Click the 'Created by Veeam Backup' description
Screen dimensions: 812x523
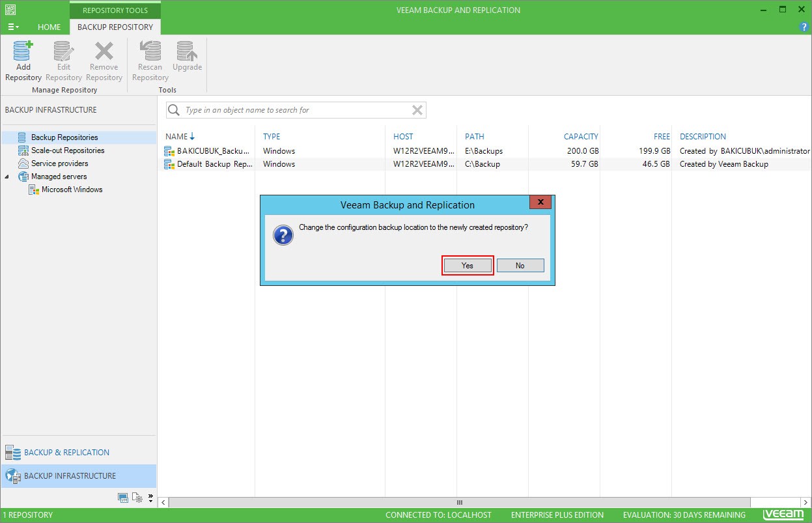point(724,164)
